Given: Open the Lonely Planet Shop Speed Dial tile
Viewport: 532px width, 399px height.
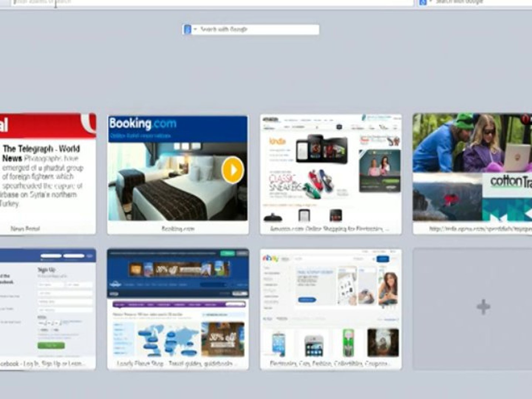Looking at the screenshot, I should coord(178,309).
